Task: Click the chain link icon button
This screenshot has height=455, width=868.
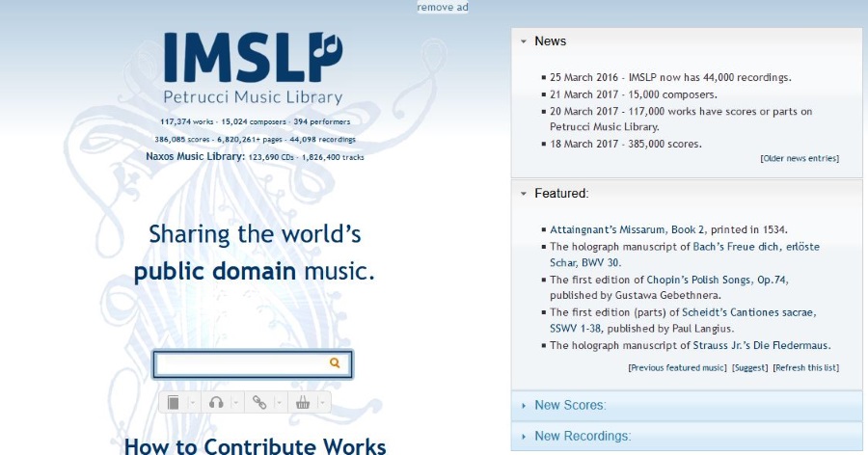Action: pos(259,402)
